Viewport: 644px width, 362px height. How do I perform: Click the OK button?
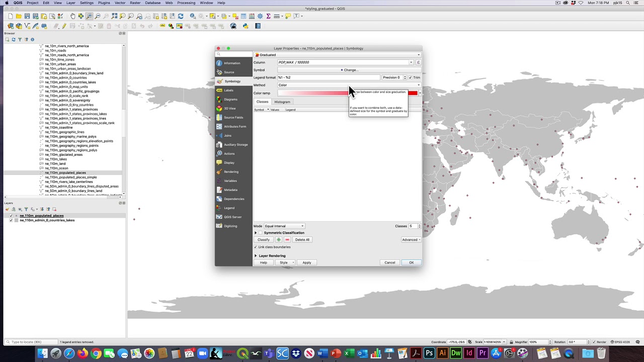tap(411, 262)
